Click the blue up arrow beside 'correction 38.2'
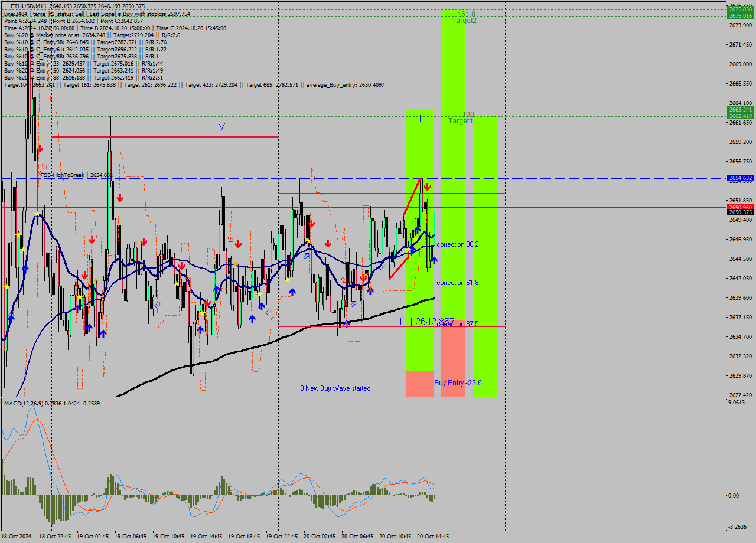Image resolution: width=756 pixels, height=543 pixels. [x=434, y=260]
